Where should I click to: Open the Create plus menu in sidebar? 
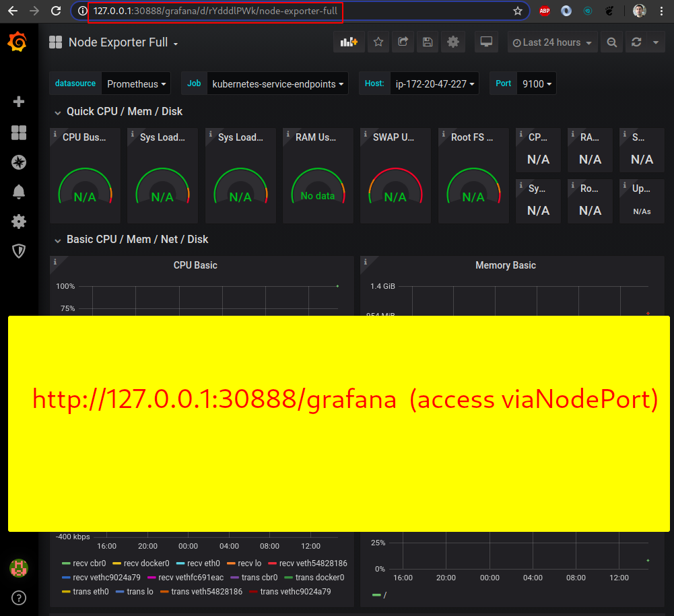18,102
